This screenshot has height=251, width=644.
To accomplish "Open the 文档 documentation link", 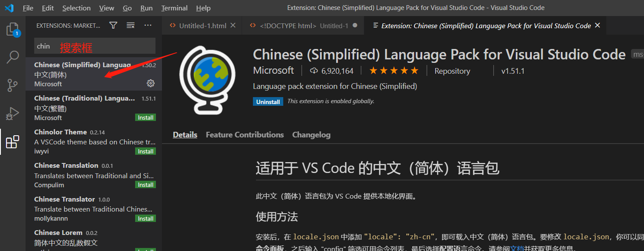I will pos(517,248).
